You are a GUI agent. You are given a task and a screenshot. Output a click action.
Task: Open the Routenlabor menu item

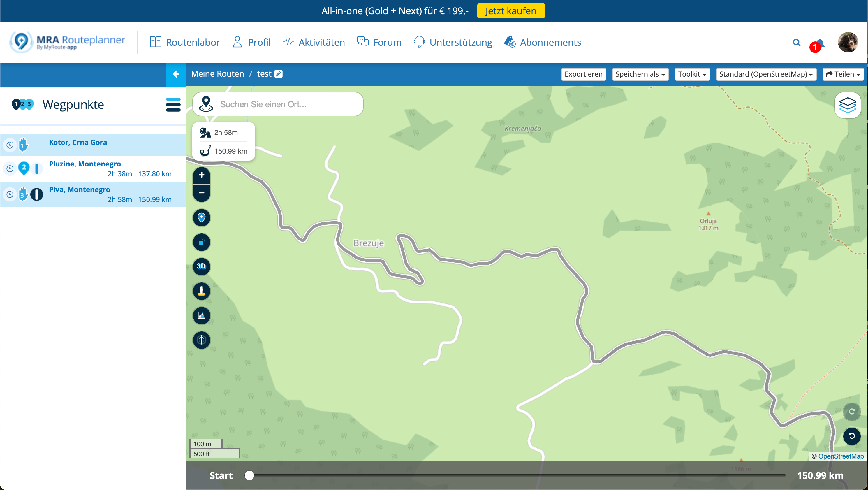(185, 42)
